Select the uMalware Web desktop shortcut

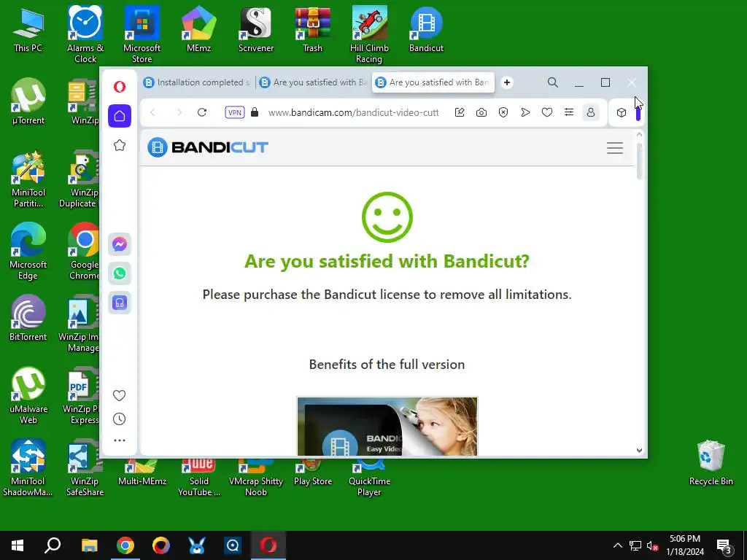point(28,395)
